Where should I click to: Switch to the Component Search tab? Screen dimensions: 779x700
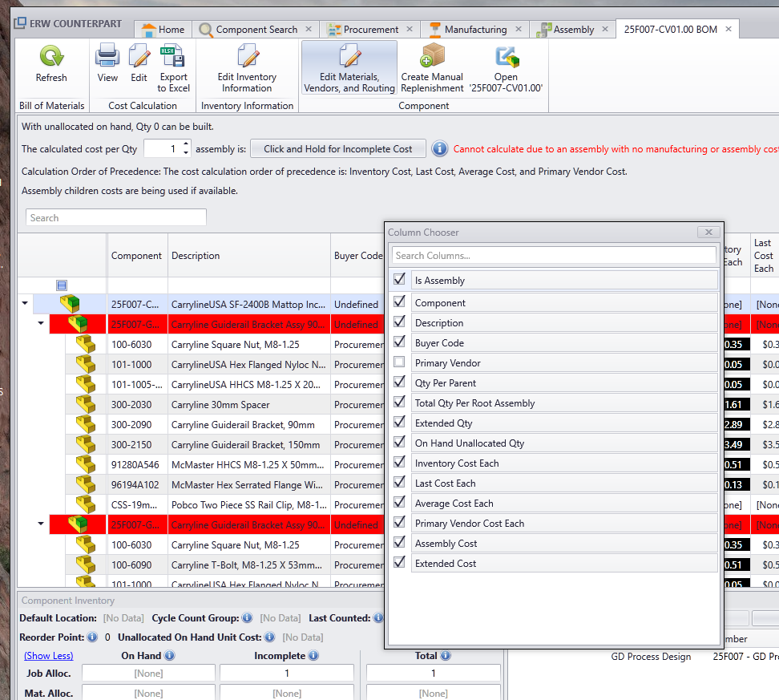click(x=256, y=30)
